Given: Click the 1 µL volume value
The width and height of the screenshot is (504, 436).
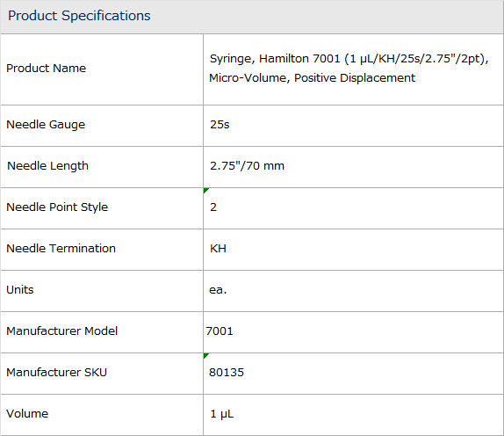Looking at the screenshot, I should click(x=221, y=414).
